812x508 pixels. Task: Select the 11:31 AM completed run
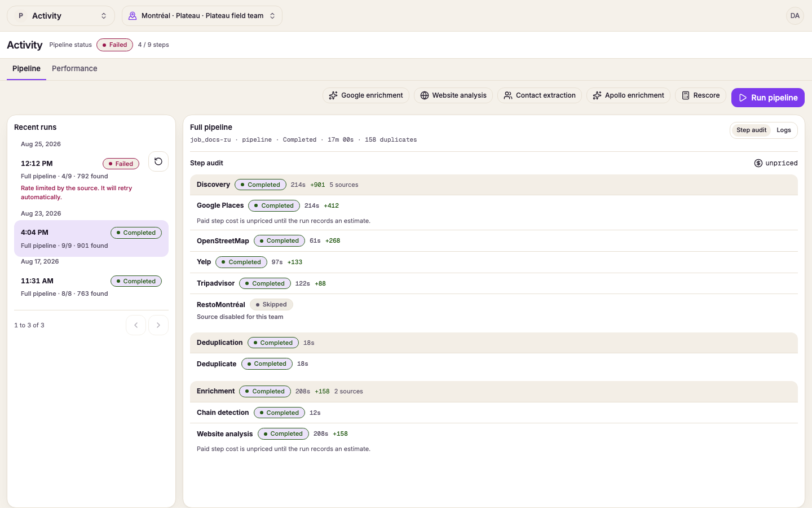[91, 287]
